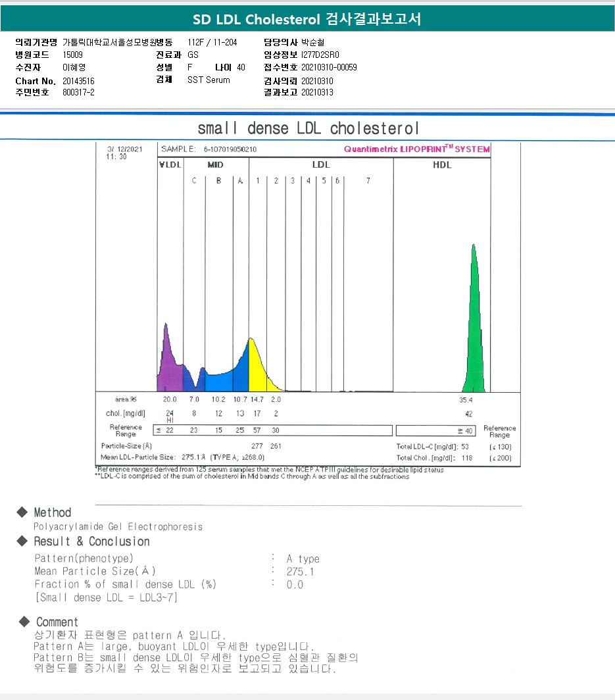
Task: Click HDL reference value '≥ 40'
Action: coord(465,431)
